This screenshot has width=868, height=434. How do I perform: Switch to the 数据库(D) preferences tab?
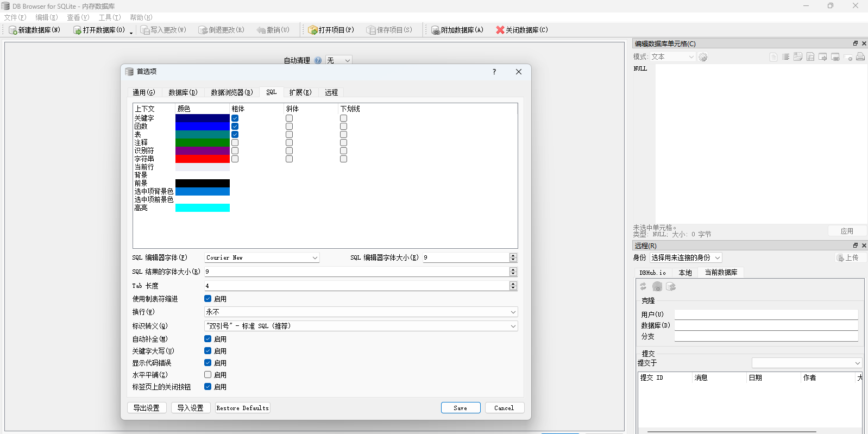tap(183, 92)
